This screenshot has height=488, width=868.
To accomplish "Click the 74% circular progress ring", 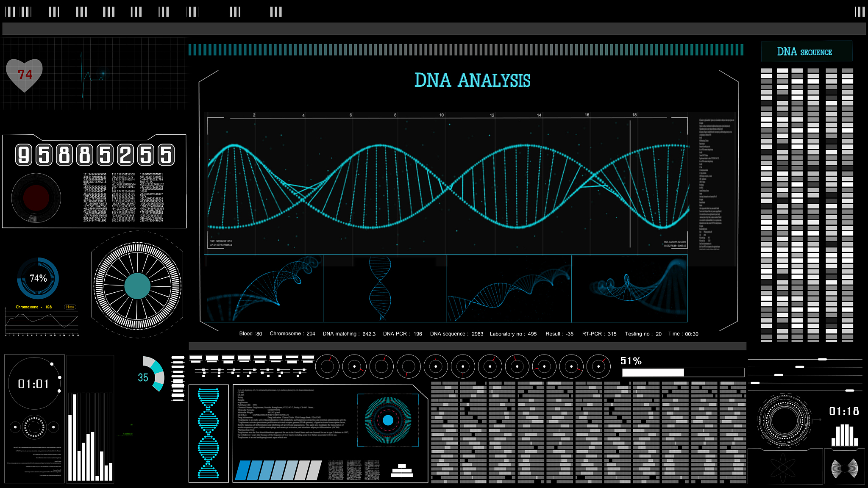I will point(38,278).
